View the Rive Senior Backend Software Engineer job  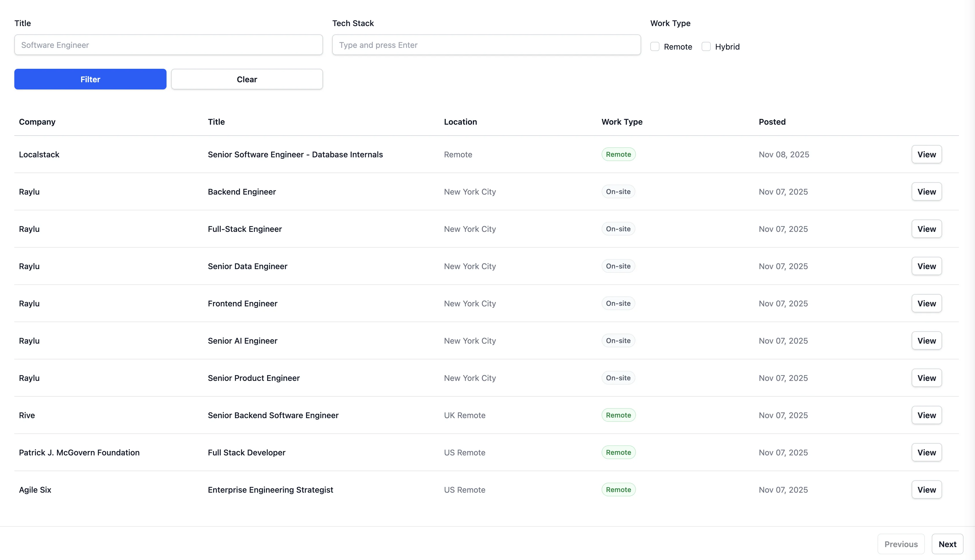(926, 415)
